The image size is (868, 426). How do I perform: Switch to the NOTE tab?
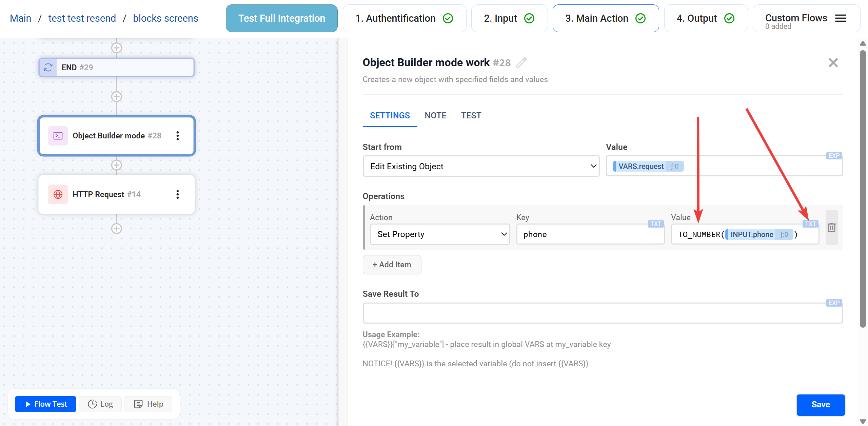coord(435,116)
